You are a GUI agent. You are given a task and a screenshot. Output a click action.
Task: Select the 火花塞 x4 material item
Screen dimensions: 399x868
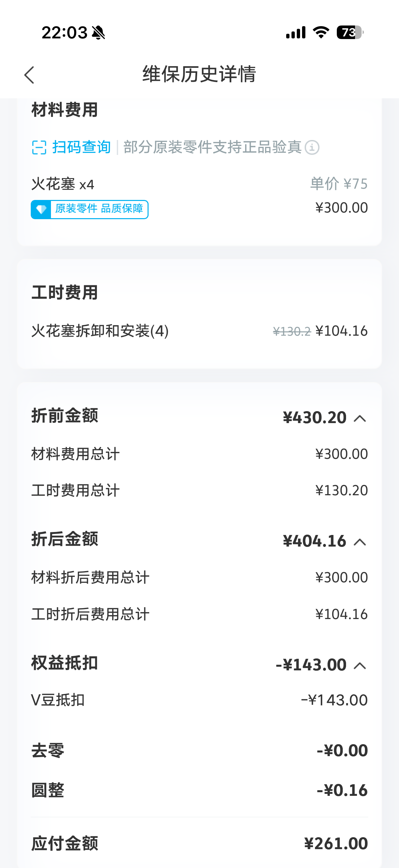(63, 184)
